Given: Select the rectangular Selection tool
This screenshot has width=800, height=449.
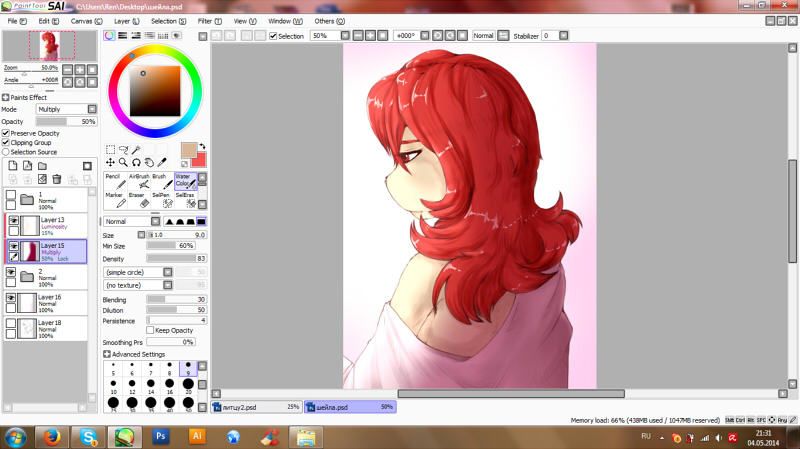Looking at the screenshot, I should tap(110, 149).
